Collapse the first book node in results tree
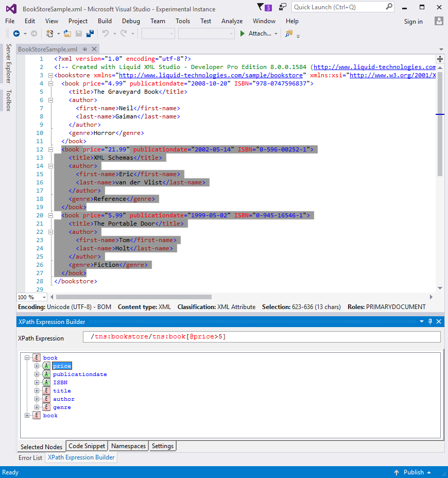The width and height of the screenshot is (448, 478). pos(27,358)
